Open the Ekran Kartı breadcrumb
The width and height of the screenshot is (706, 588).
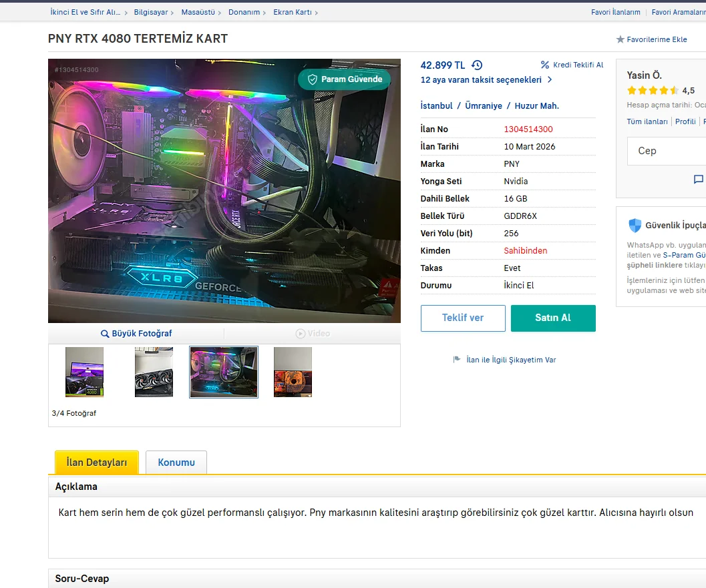292,12
